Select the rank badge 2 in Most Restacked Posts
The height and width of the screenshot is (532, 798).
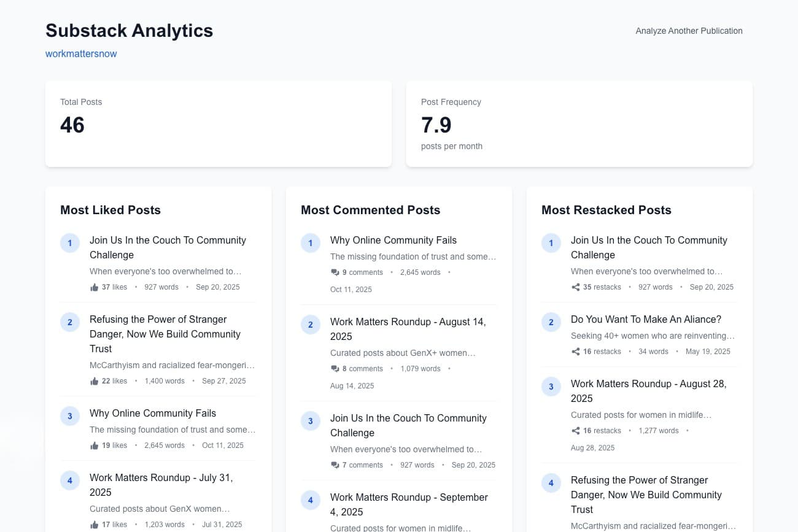(x=551, y=322)
